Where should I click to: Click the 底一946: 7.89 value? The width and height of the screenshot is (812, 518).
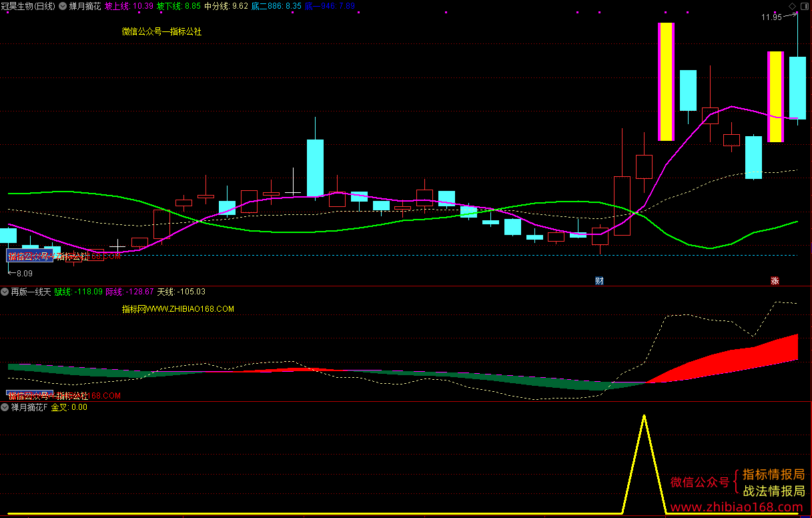(330, 6)
